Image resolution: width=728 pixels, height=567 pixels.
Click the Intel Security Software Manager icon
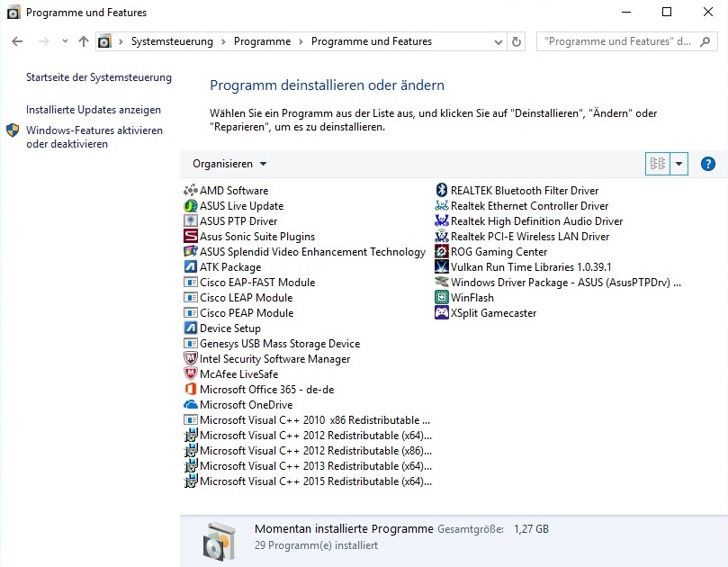click(191, 359)
